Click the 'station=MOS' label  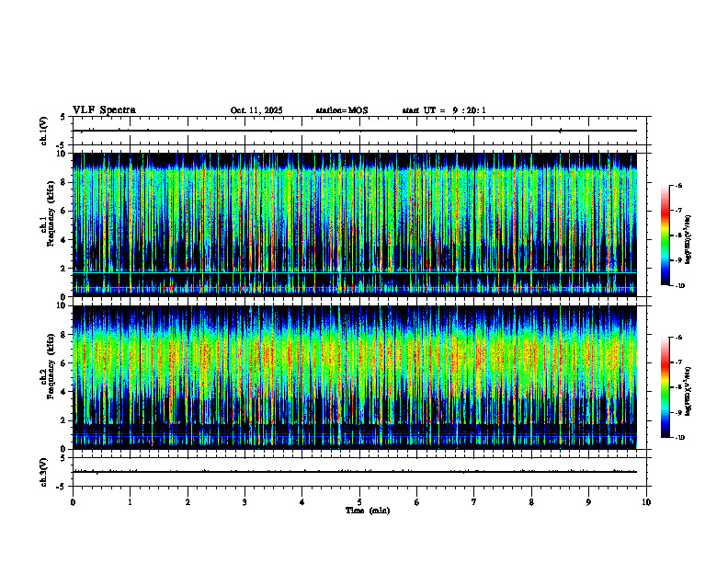(x=342, y=110)
